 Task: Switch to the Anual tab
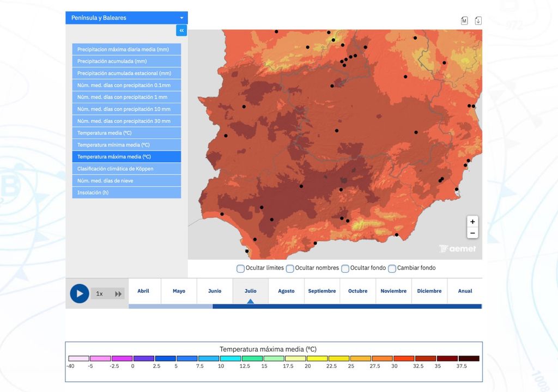pos(465,291)
